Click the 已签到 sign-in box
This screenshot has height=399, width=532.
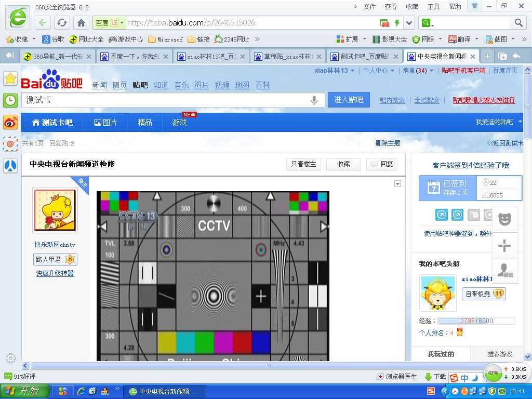click(448, 188)
